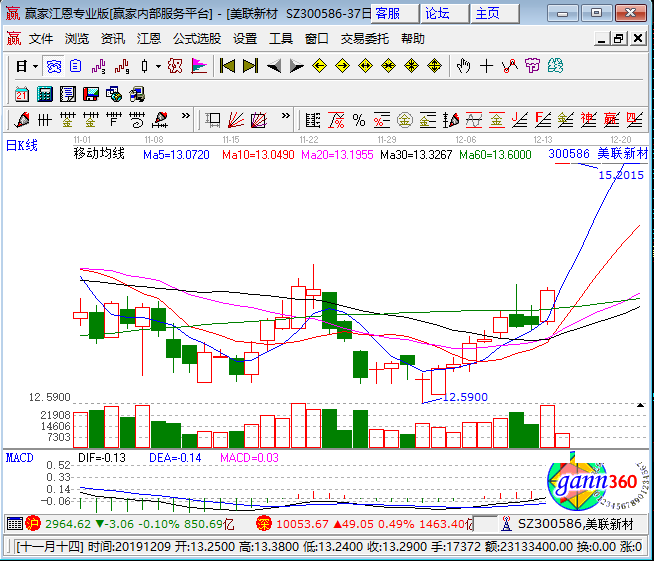The width and height of the screenshot is (654, 561).
Task: Open the calculator icon
Action: (45, 94)
